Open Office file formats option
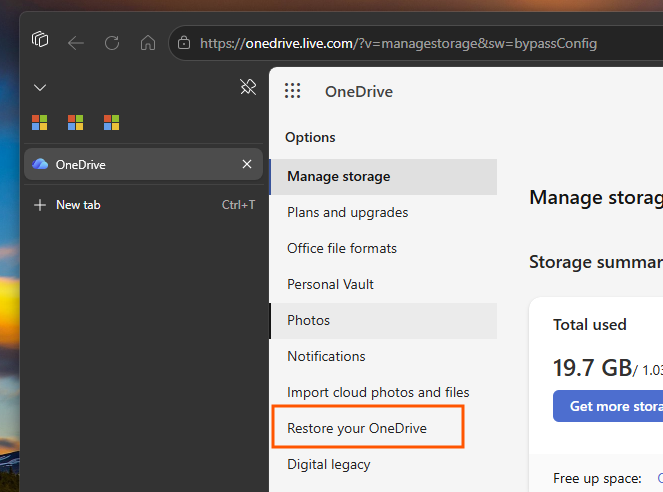The width and height of the screenshot is (663, 492). [x=383, y=249]
